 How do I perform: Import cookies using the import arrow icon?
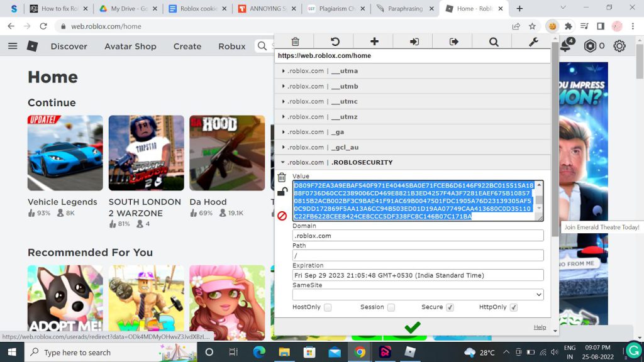[x=414, y=40]
